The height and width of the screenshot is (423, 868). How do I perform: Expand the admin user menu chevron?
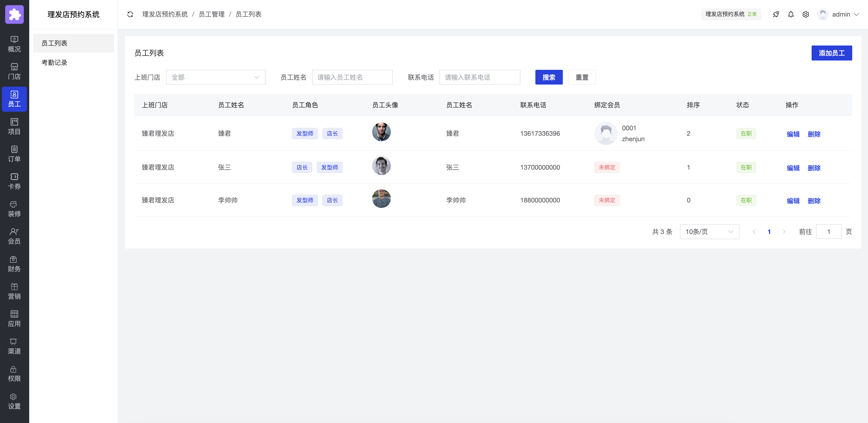(x=856, y=14)
